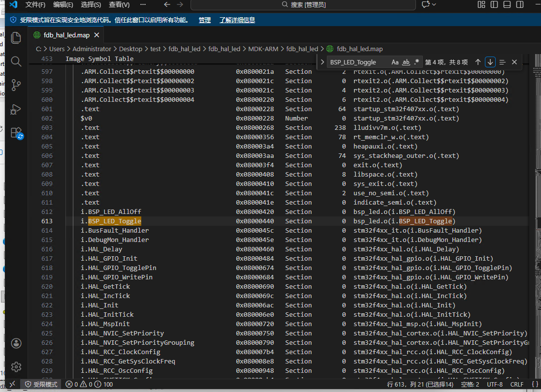Viewport: 541px width, 392px height.
Task: Open the Manage gear icon
Action: 16,367
